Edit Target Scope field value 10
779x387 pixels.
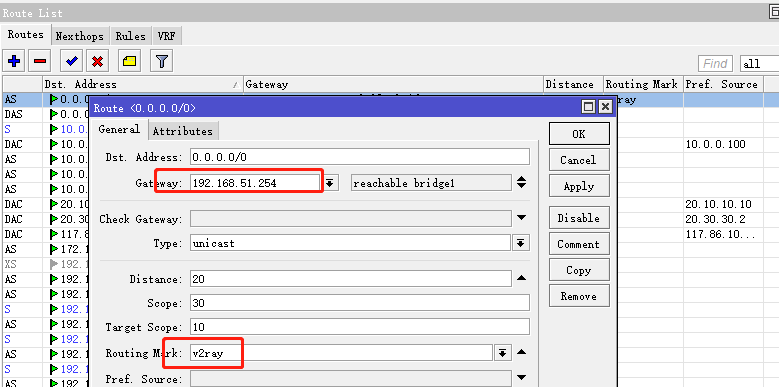pyautogui.click(x=360, y=327)
